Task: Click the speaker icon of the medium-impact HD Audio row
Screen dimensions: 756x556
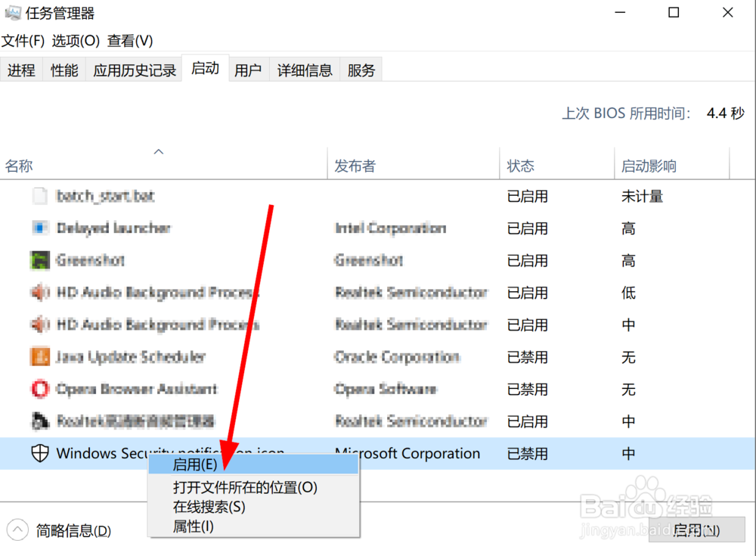Action: point(39,325)
